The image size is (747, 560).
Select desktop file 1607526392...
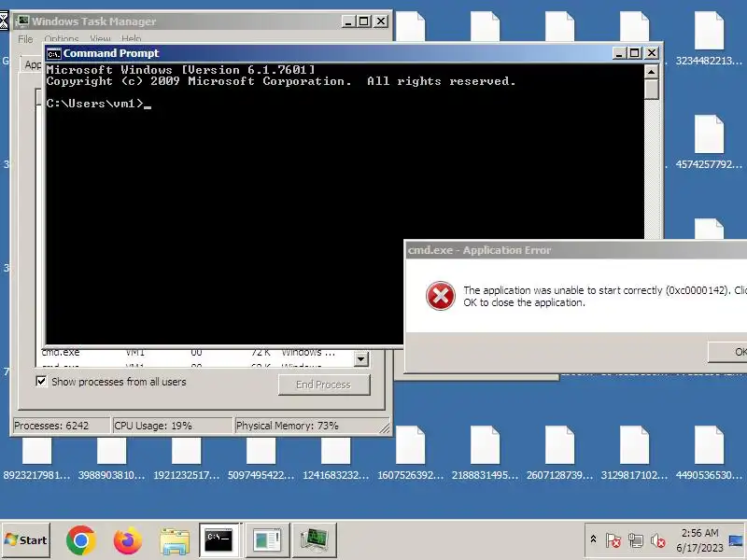click(x=410, y=453)
